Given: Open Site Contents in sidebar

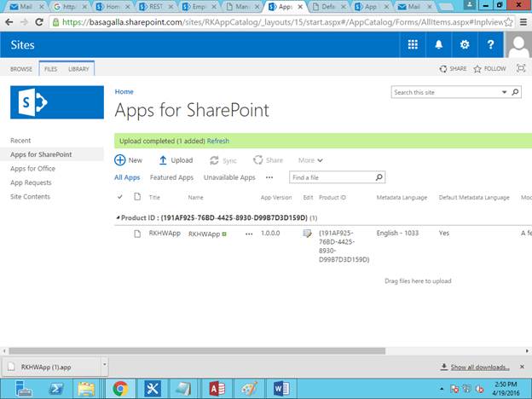Looking at the screenshot, I should click(30, 197).
